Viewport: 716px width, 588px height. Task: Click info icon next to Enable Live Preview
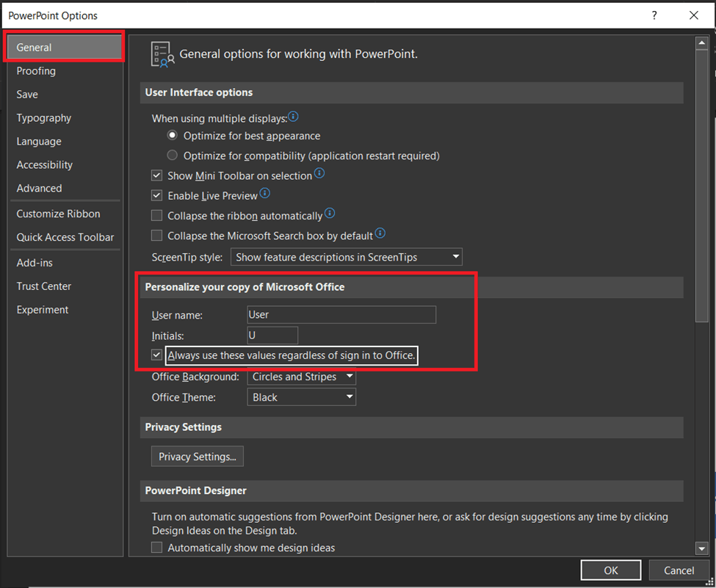point(265,194)
